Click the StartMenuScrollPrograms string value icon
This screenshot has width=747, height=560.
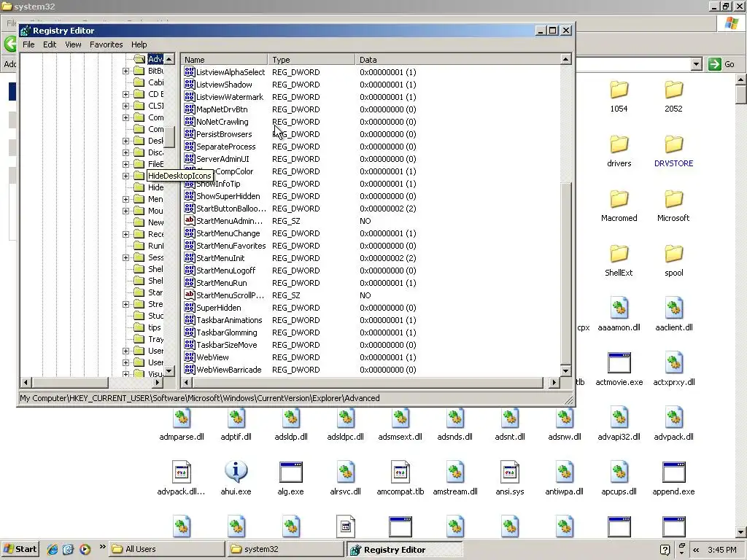(189, 295)
